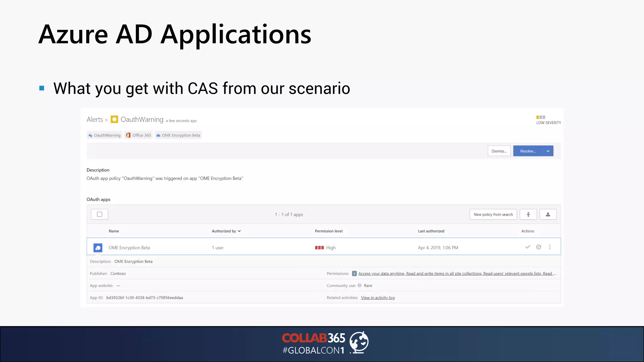Click the collapse/expand table rows icon
This screenshot has width=644, height=362.
pos(528,214)
